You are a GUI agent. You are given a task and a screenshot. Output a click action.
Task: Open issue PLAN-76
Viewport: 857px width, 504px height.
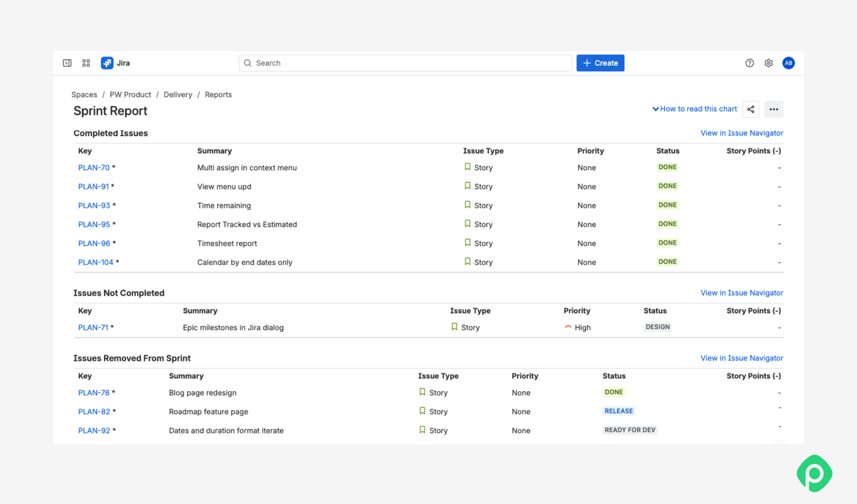coord(94,393)
